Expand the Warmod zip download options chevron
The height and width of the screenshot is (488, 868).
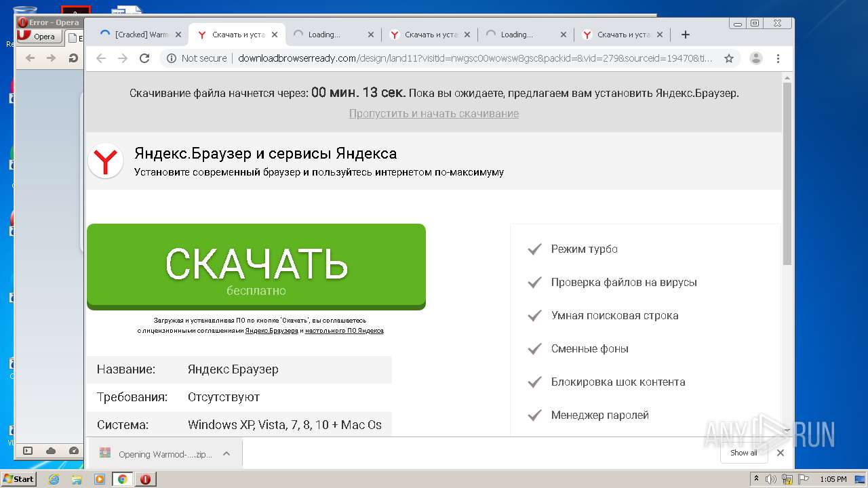coord(226,453)
